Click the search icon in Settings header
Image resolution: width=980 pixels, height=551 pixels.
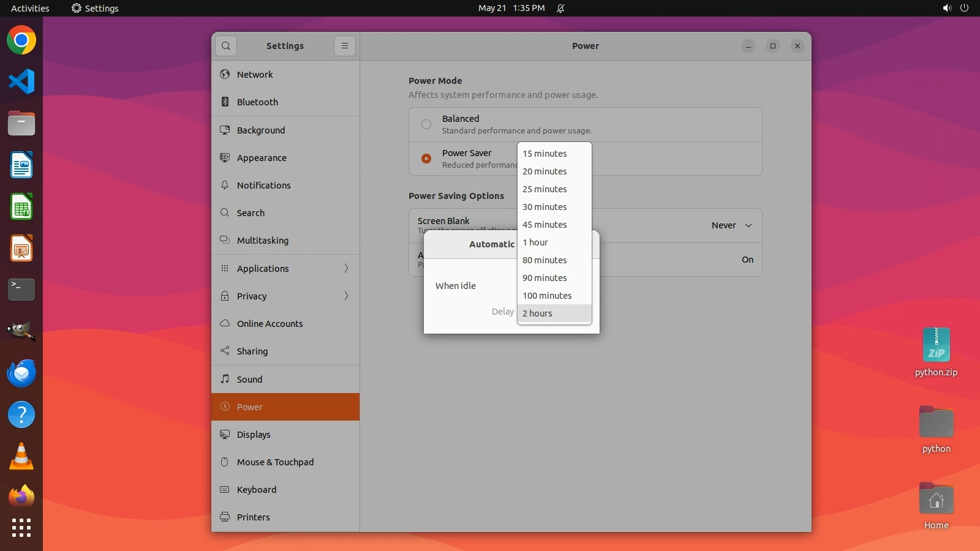[x=226, y=46]
